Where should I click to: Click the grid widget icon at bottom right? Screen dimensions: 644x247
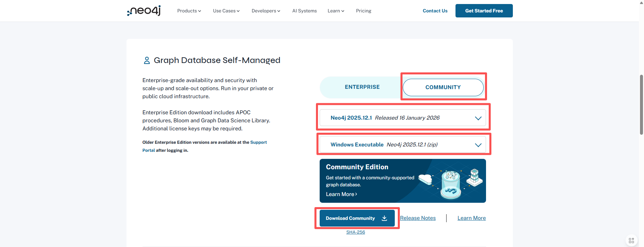click(631, 240)
